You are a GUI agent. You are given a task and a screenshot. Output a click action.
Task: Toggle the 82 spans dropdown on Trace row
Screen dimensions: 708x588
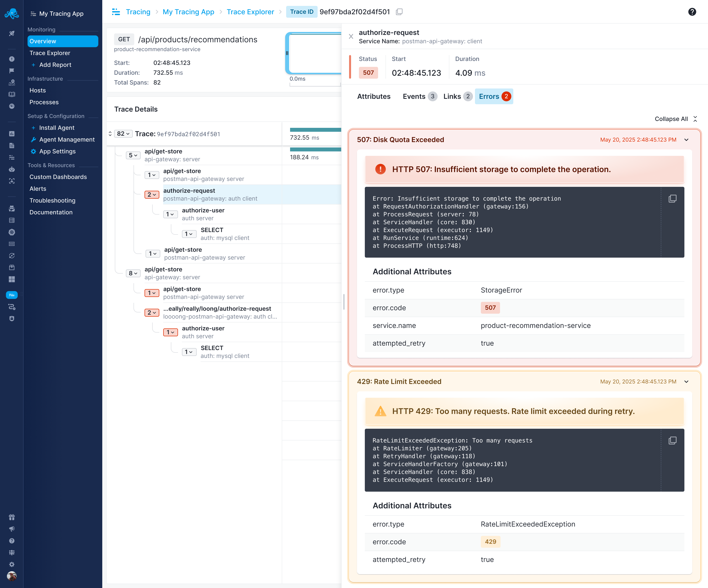tap(123, 134)
